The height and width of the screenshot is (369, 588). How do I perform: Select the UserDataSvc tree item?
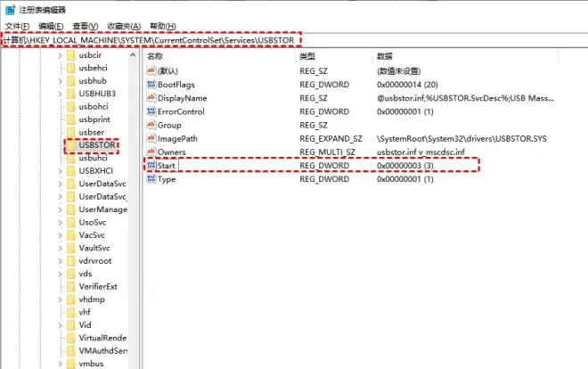coord(102,184)
